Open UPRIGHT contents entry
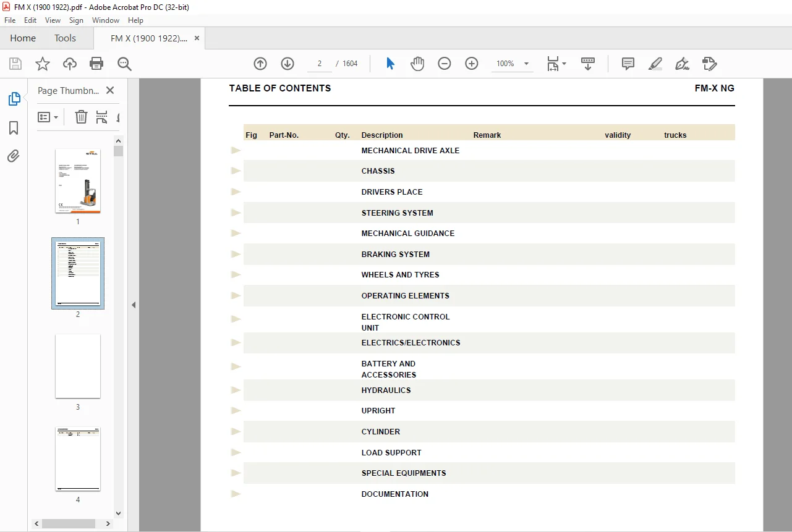Viewport: 792px width, 532px height. pos(378,411)
